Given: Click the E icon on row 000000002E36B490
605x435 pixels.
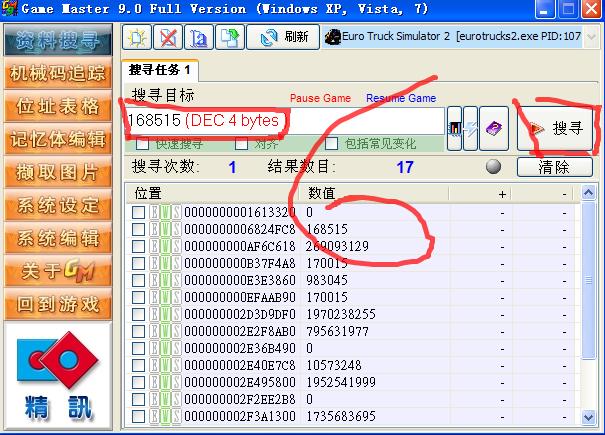Looking at the screenshot, I should [x=154, y=348].
